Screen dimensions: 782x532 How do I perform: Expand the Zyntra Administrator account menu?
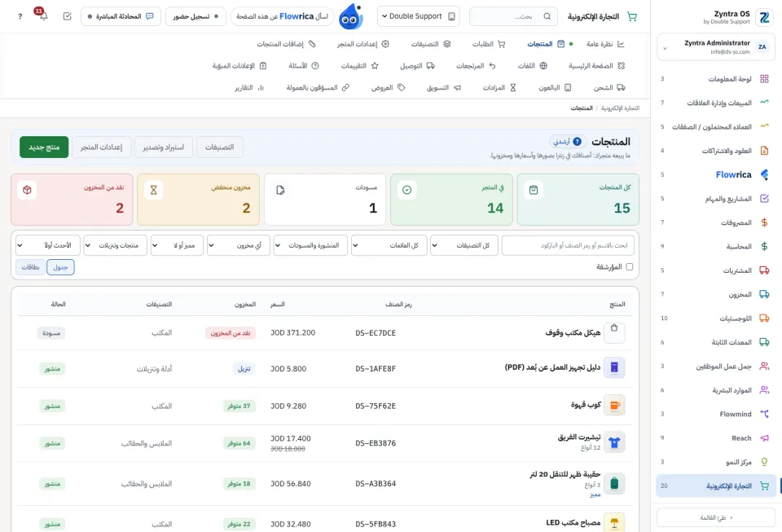click(716, 47)
